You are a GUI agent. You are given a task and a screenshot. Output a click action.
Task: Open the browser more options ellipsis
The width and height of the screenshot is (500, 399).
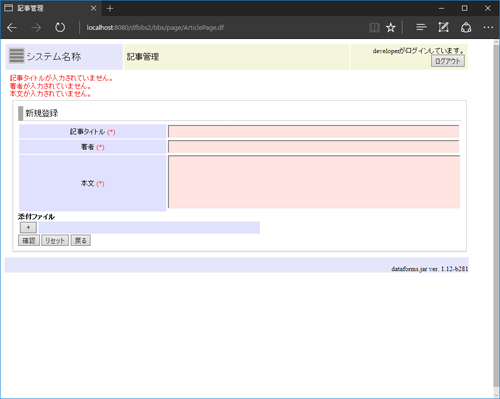[x=488, y=27]
